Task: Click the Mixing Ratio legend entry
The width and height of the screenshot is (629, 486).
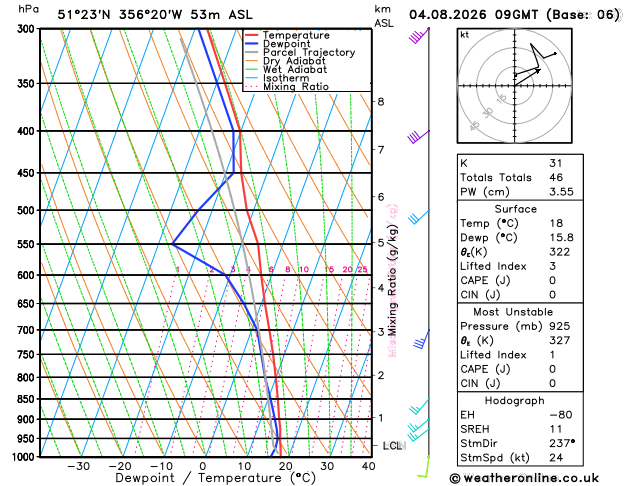Action: click(287, 87)
